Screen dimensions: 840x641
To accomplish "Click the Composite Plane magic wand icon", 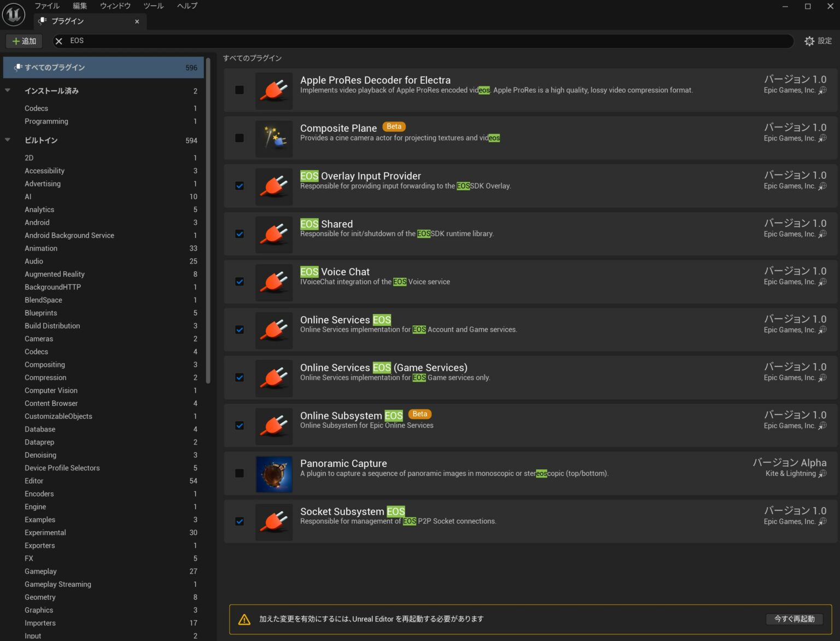I will tap(274, 138).
